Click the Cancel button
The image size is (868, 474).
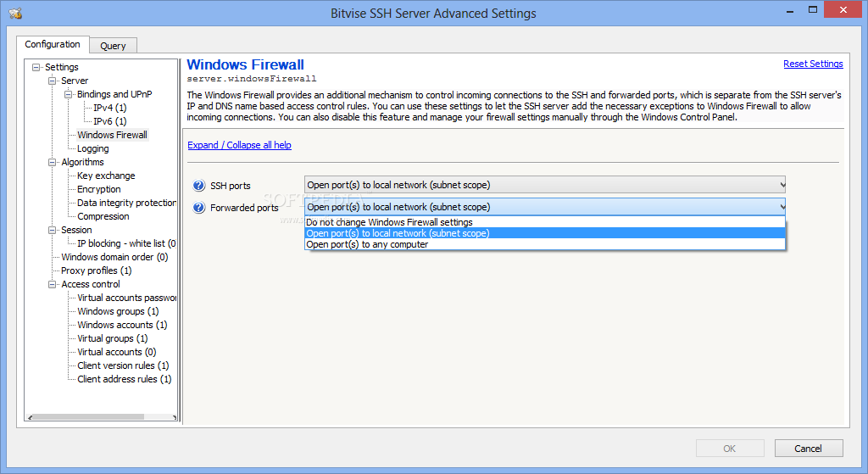808,449
